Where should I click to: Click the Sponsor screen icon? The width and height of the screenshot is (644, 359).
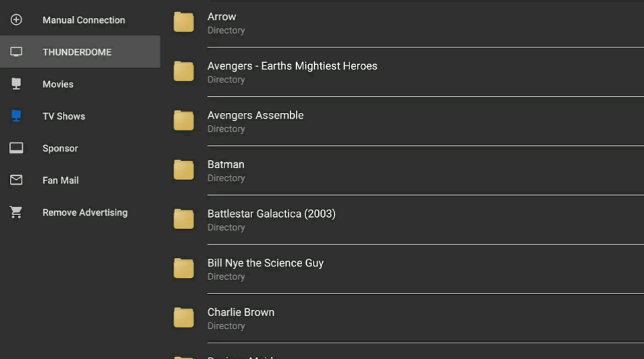click(x=16, y=148)
